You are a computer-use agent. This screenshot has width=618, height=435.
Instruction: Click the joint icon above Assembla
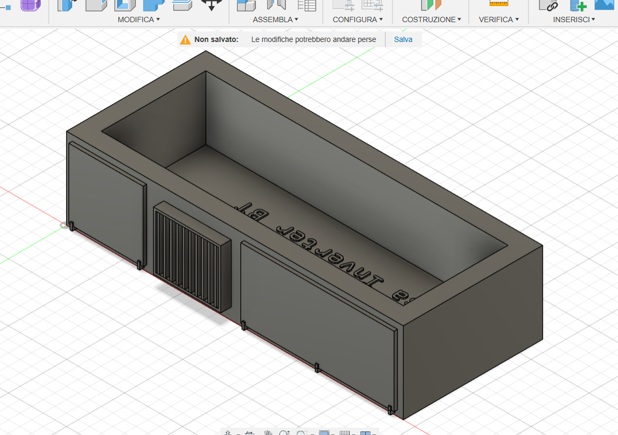276,5
